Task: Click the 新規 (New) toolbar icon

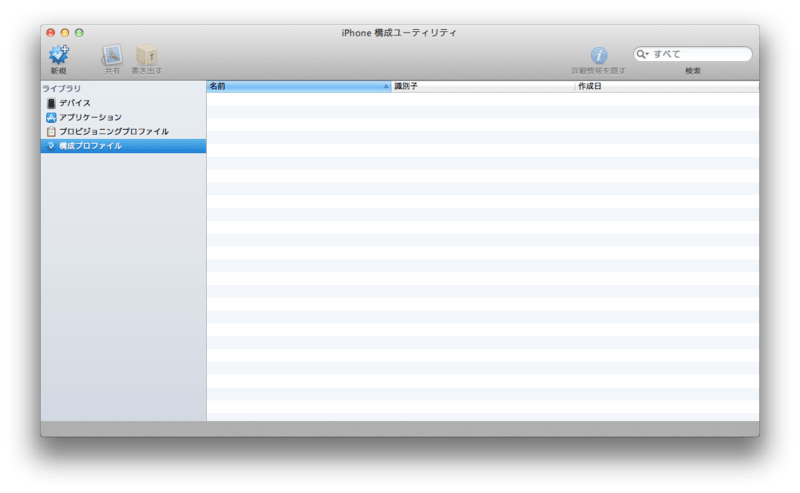Action: 59,55
